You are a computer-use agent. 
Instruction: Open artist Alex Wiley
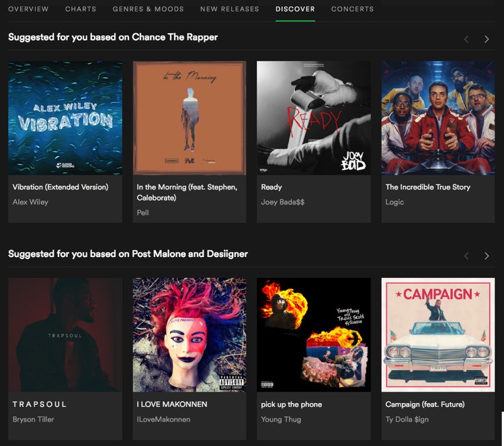(30, 202)
